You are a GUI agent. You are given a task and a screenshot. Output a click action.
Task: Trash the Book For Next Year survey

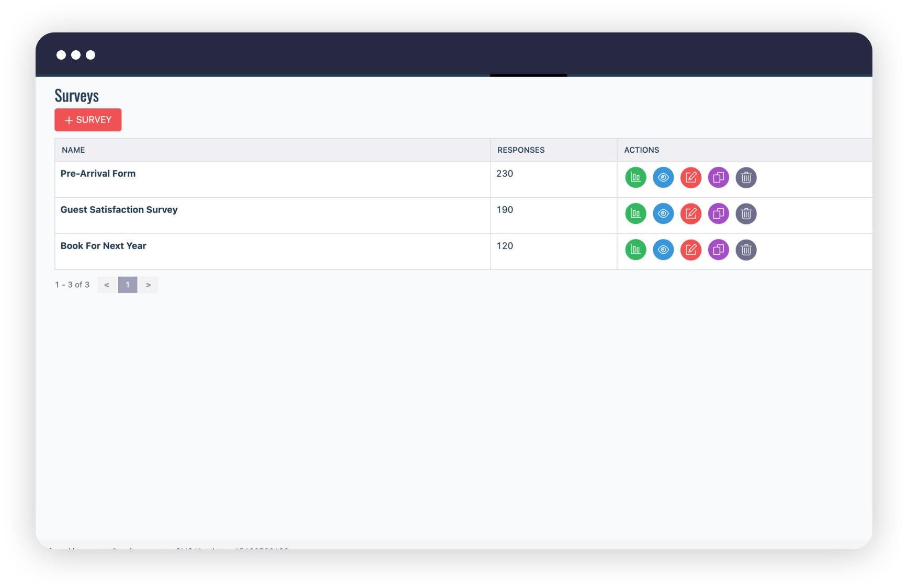746,250
